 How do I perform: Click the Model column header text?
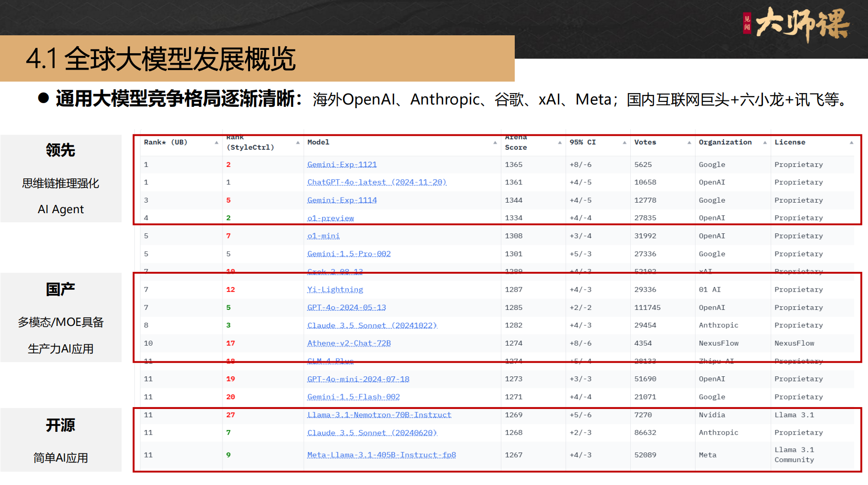point(318,143)
